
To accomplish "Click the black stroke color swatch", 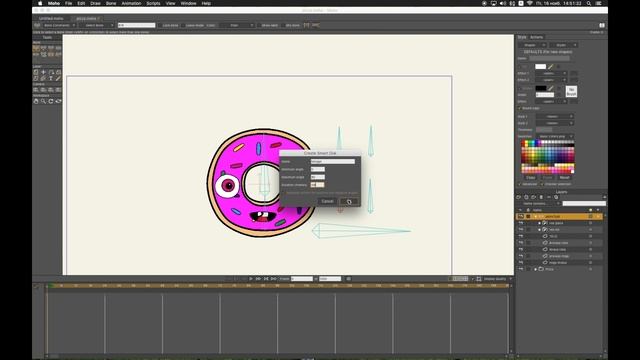I will point(540,88).
